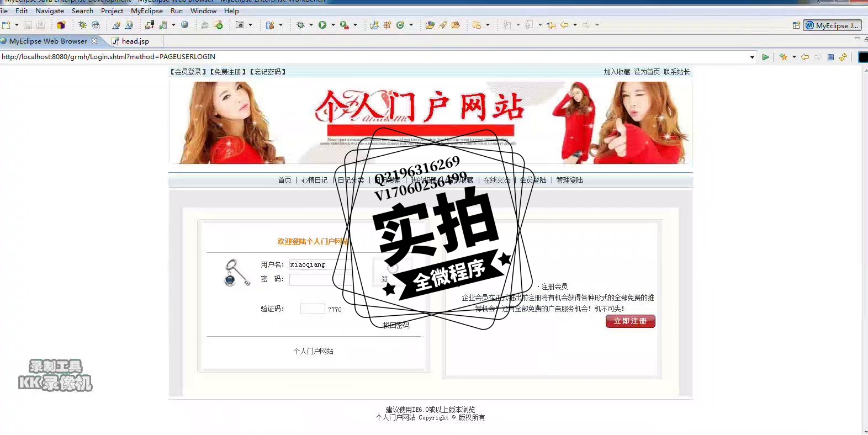Screen dimensions: 868x435
Task: Click the 【会员登录】 link
Action: (x=188, y=72)
